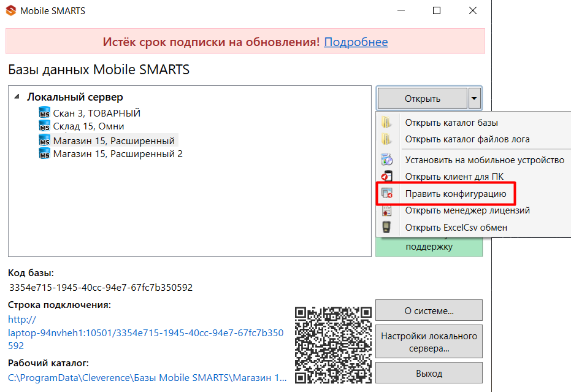
Task: Click the Выход button
Action: point(429,373)
